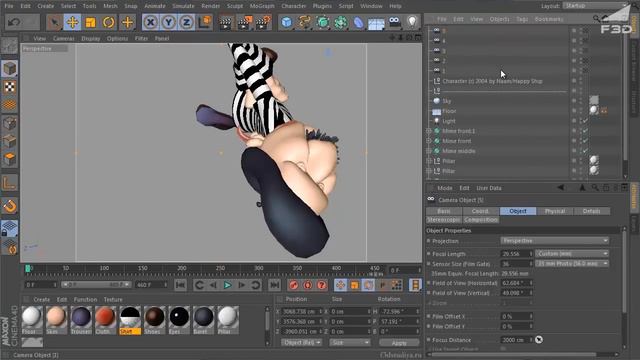Open the MoGraph menu
This screenshot has height=360, width=640.
(x=262, y=6)
